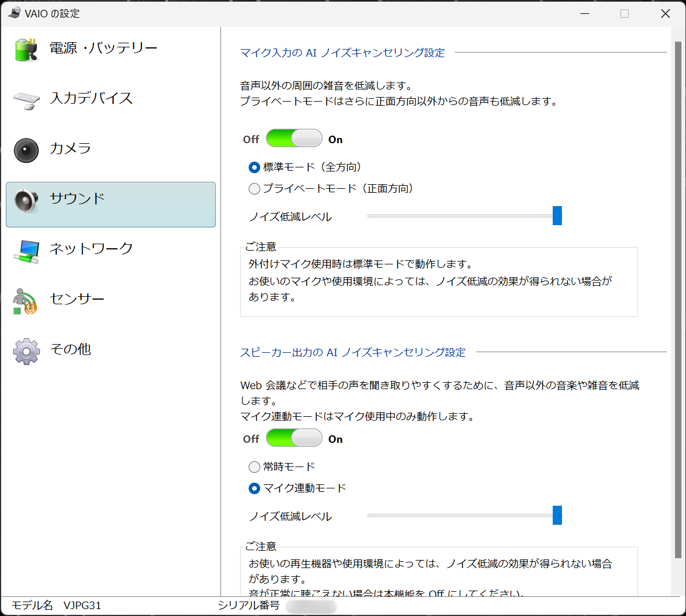Click microphone switch's Off label
The image size is (686, 616).
click(251, 139)
